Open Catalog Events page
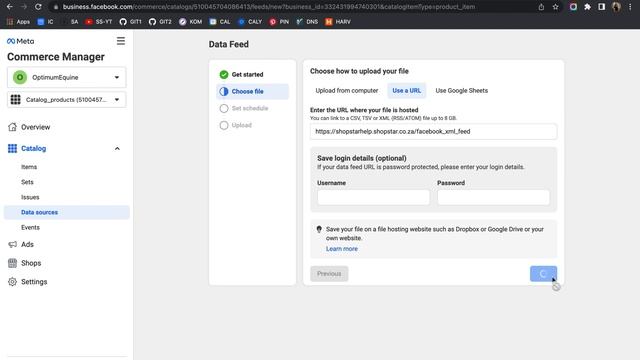The image size is (640, 360). (30, 227)
